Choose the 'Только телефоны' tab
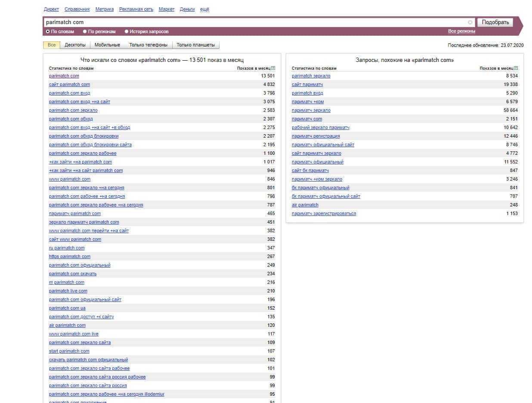This screenshot has width=532, height=403. pyautogui.click(x=148, y=45)
